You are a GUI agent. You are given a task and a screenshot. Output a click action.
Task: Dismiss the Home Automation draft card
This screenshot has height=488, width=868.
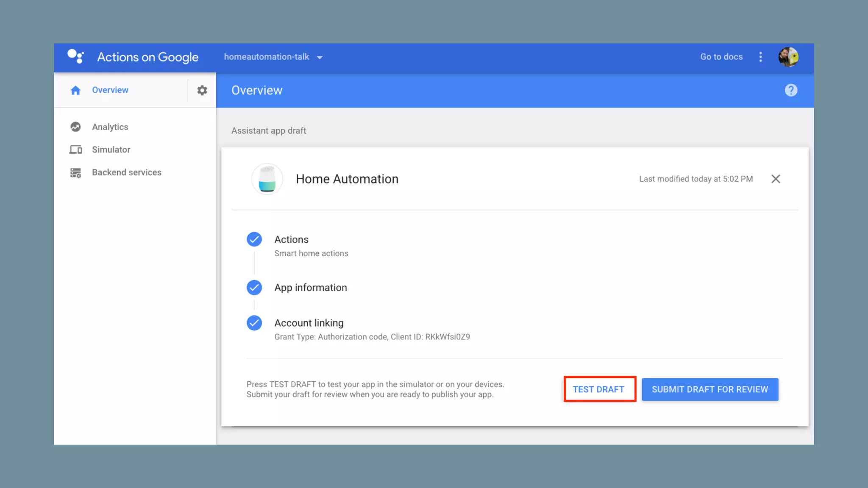tap(775, 179)
